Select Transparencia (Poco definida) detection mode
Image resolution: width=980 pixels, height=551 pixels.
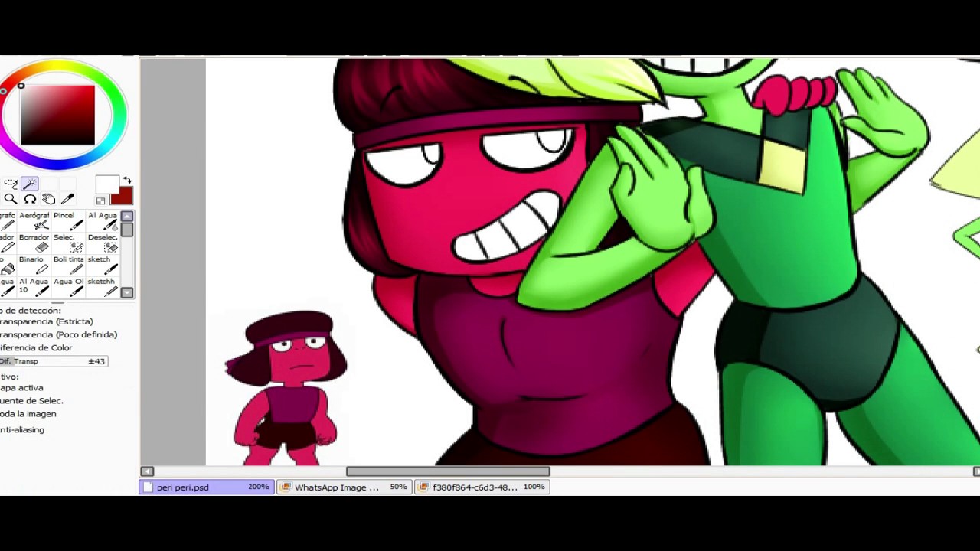(x=58, y=335)
